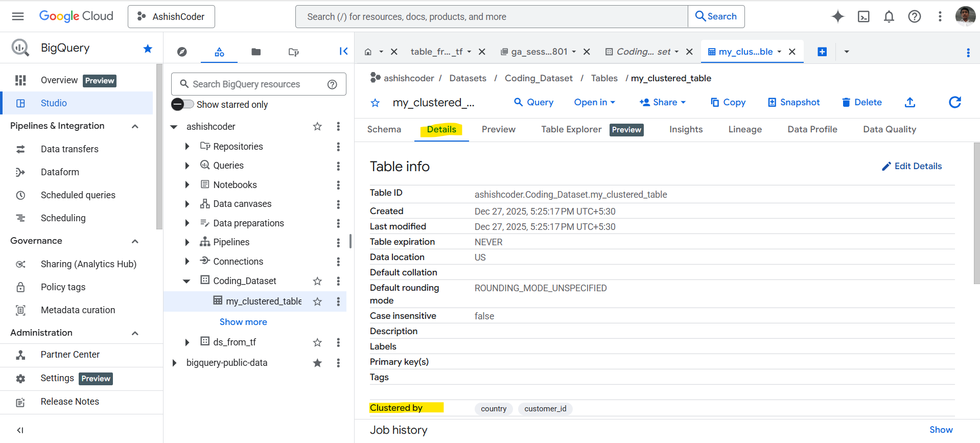
Task: Select the resources hierarchy icon tab
Action: coord(219,52)
